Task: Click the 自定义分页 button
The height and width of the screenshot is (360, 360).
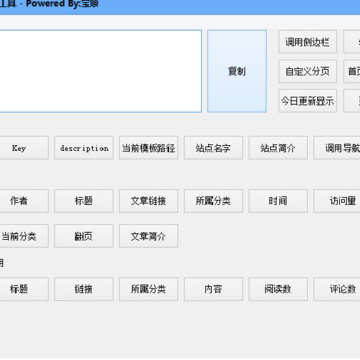Action: coord(308,71)
